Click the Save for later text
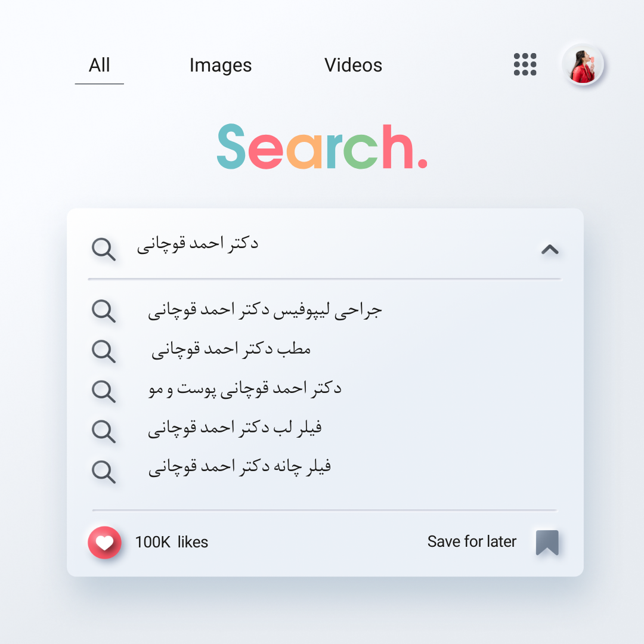The image size is (644, 644). pyautogui.click(x=472, y=541)
